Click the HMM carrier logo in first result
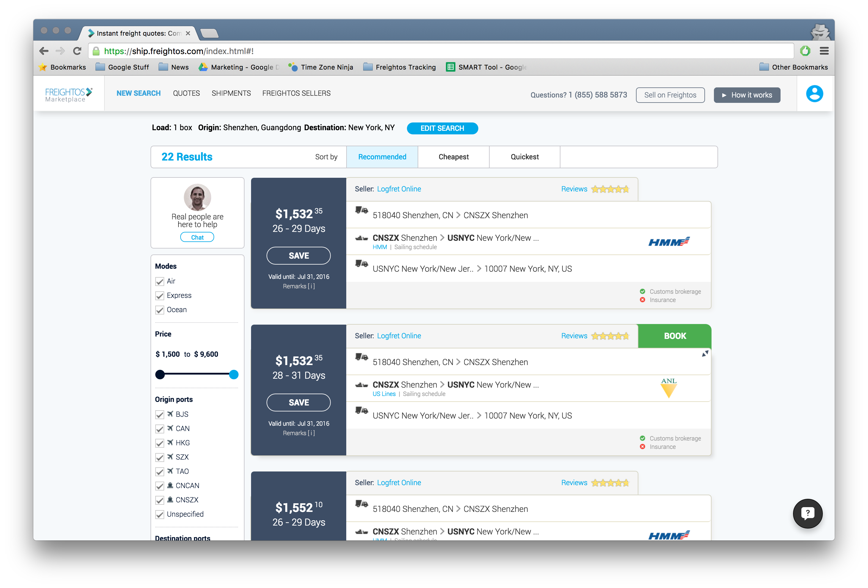 [x=669, y=242]
